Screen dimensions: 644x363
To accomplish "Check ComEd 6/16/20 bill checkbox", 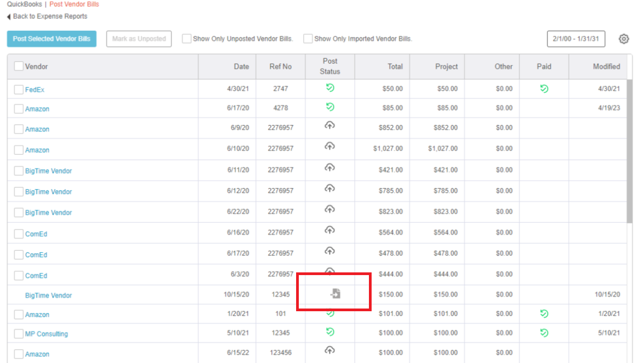I will pos(18,234).
